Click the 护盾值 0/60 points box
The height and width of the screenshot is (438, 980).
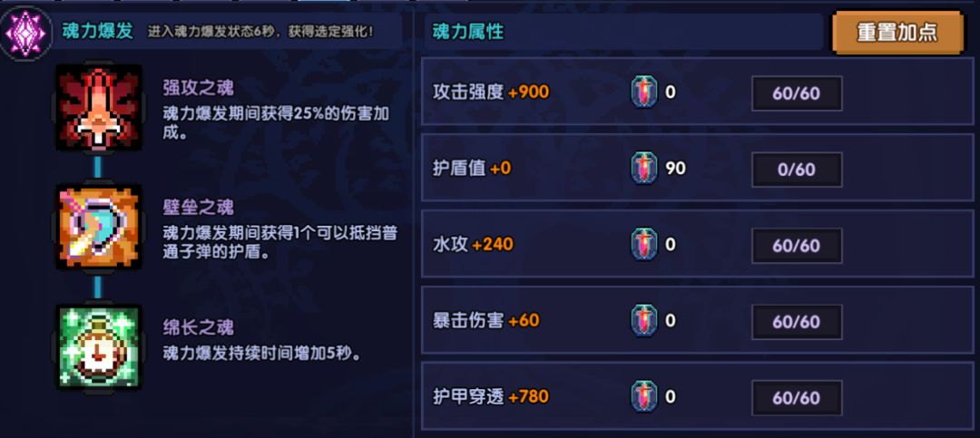pos(797,170)
